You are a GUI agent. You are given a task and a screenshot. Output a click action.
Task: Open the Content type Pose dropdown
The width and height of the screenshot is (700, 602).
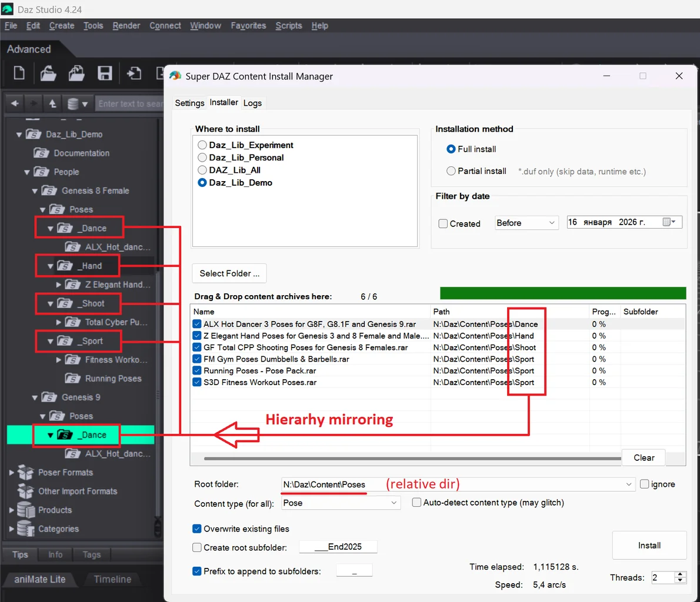point(341,503)
